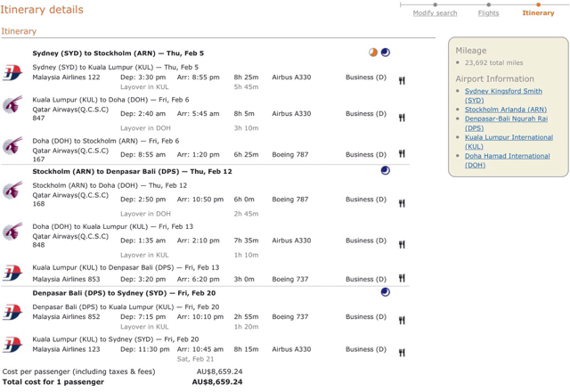Click the night icon in Denpasar to Sydney header
This screenshot has width=570, height=392.
coord(385,291)
